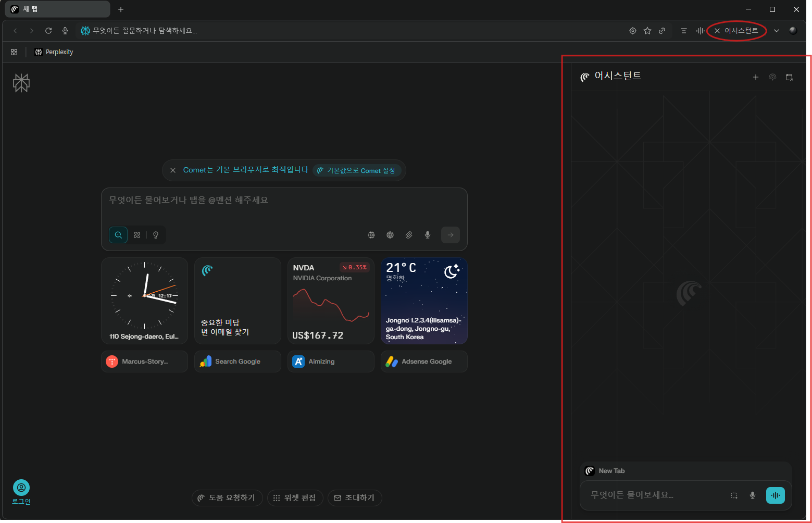The width and height of the screenshot is (812, 523).
Task: Open the apps grid in the bookmarks bar
Action: point(14,52)
